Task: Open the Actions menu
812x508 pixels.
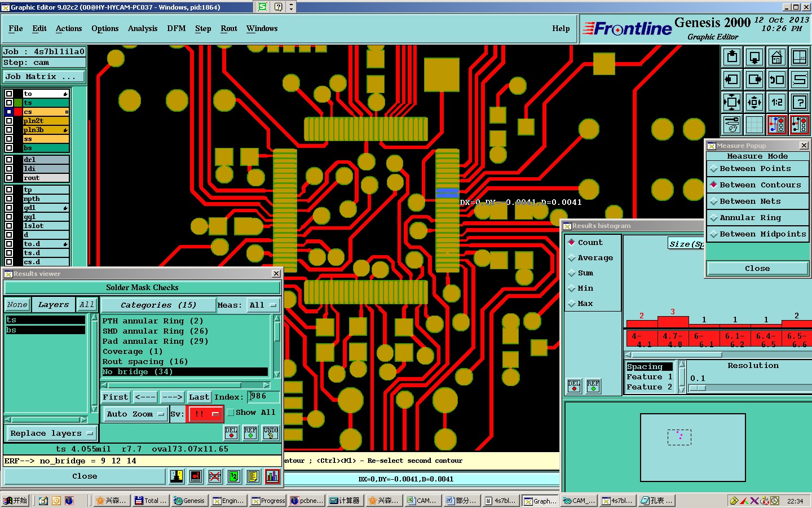Action: pos(69,28)
